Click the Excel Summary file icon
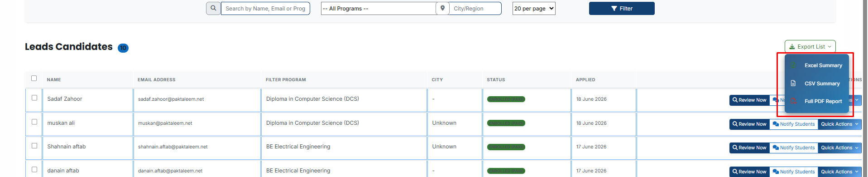This screenshot has height=177, width=868. (793, 65)
